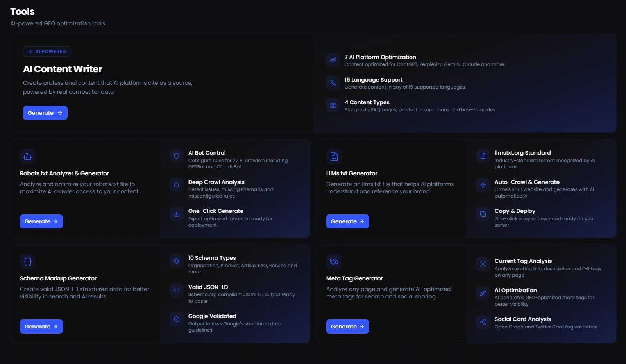Viewport: 626px width, 364px height.
Task: Select the tag icon for Meta Tag Generator
Action: point(334,262)
